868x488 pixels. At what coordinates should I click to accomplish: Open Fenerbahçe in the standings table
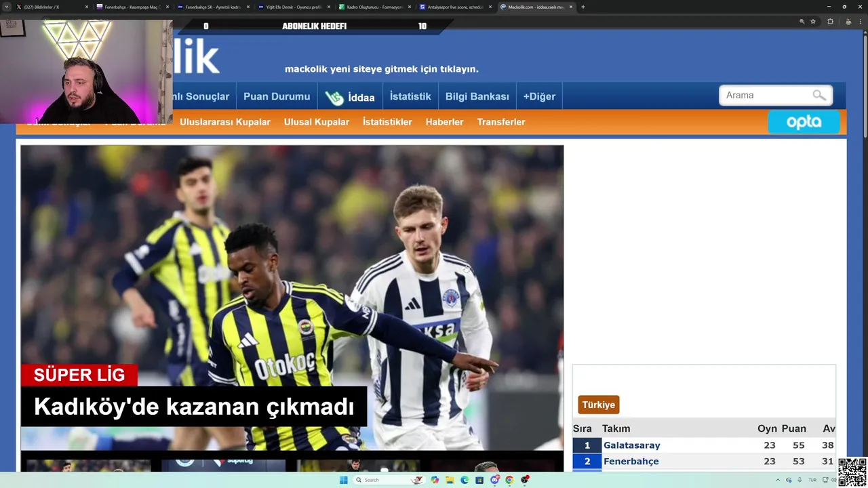coord(631,462)
